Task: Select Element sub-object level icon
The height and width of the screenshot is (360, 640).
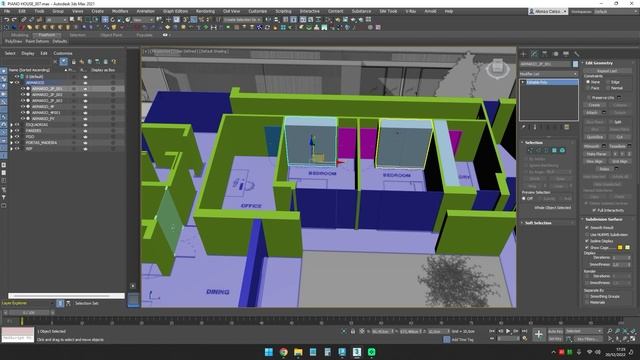Action: (562, 151)
